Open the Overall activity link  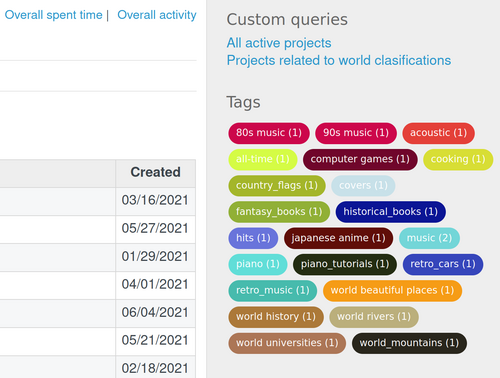(157, 15)
